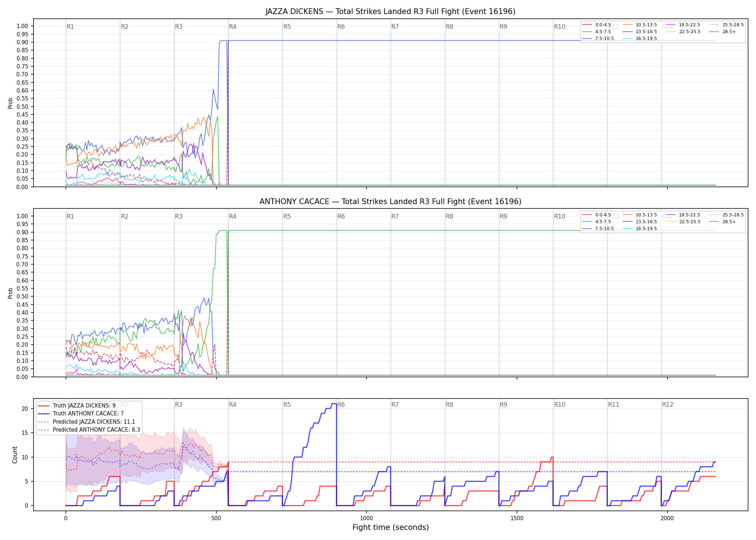Click the R8 round marker in bottom chart
Viewport: 756px width, 540px height.
pyautogui.click(x=449, y=405)
